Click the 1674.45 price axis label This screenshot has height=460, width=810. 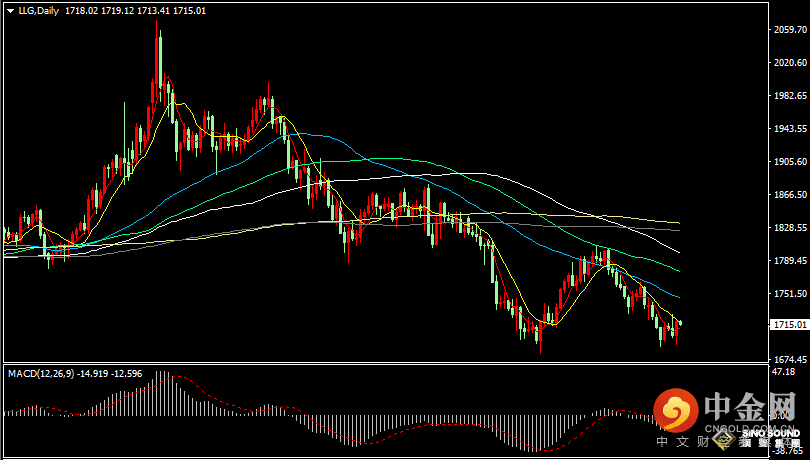point(789,360)
